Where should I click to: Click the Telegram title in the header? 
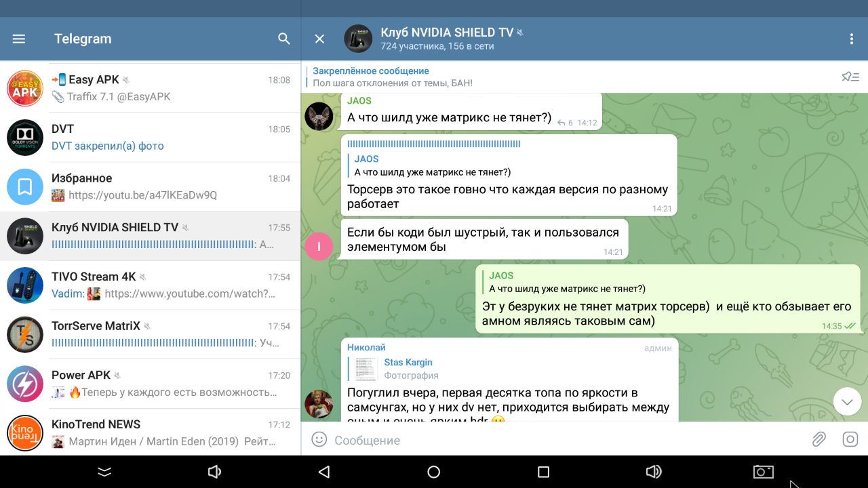coord(83,39)
